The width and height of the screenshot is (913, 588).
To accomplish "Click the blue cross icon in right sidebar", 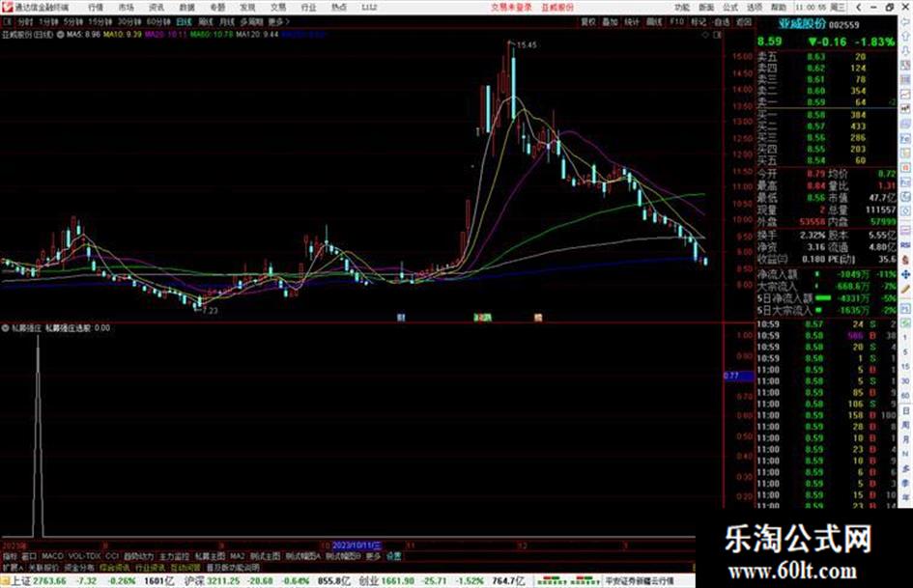I will (905, 274).
